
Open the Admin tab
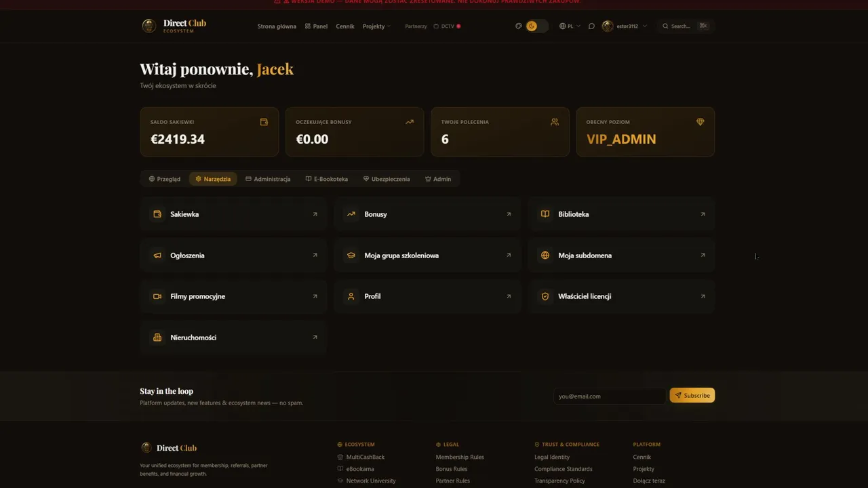[438, 179]
